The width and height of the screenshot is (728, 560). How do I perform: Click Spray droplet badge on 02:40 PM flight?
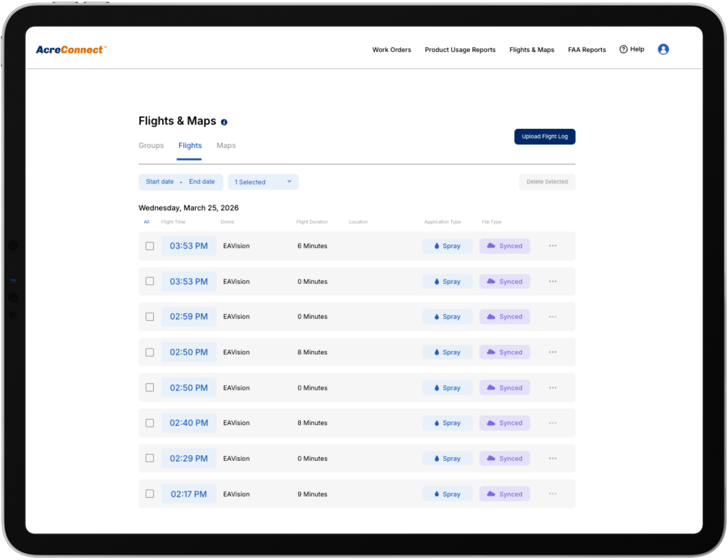click(x=447, y=423)
